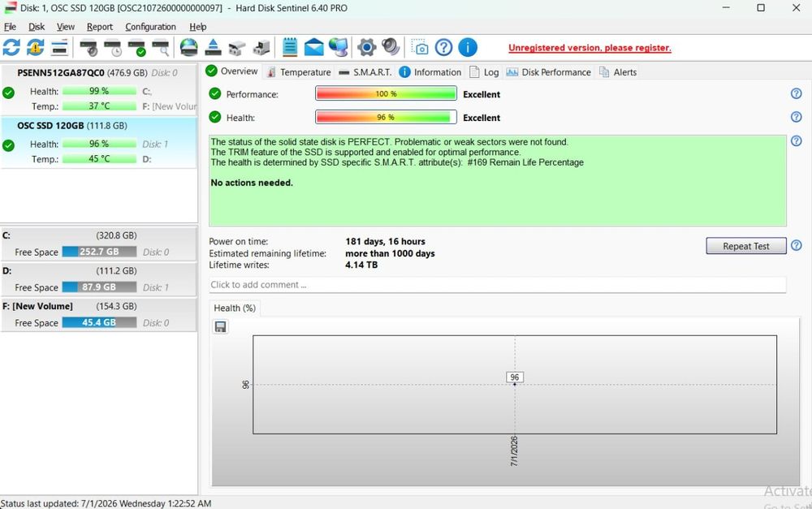Click the question mark help toolbar icon
Image resolution: width=812 pixels, height=509 pixels.
444,48
